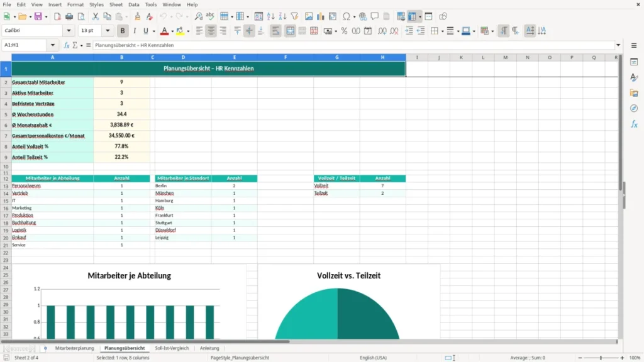The image size is (644, 362).
Task: Cut the selection with the scissors icon
Action: coord(96,16)
